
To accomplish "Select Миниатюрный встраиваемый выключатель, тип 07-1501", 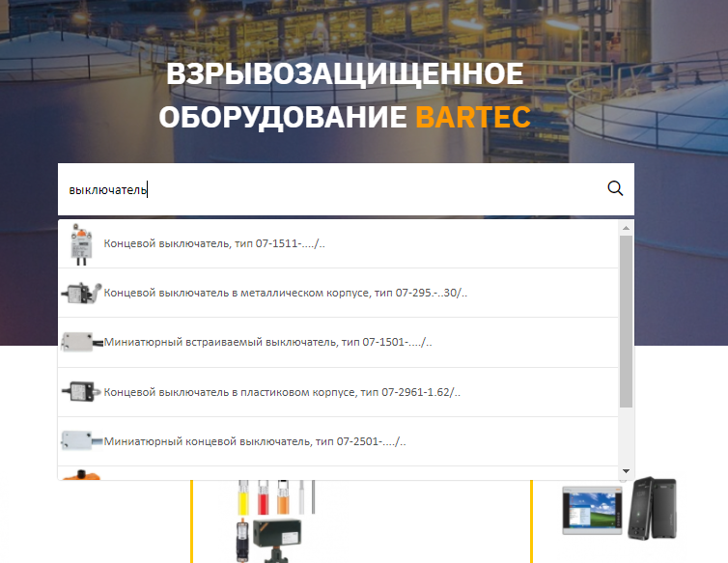I will point(338,343).
